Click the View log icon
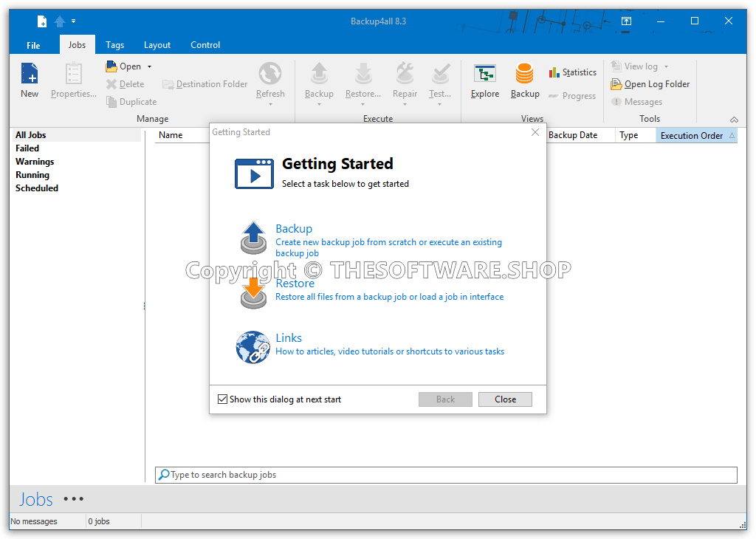The height and width of the screenshot is (539, 756). pos(616,66)
